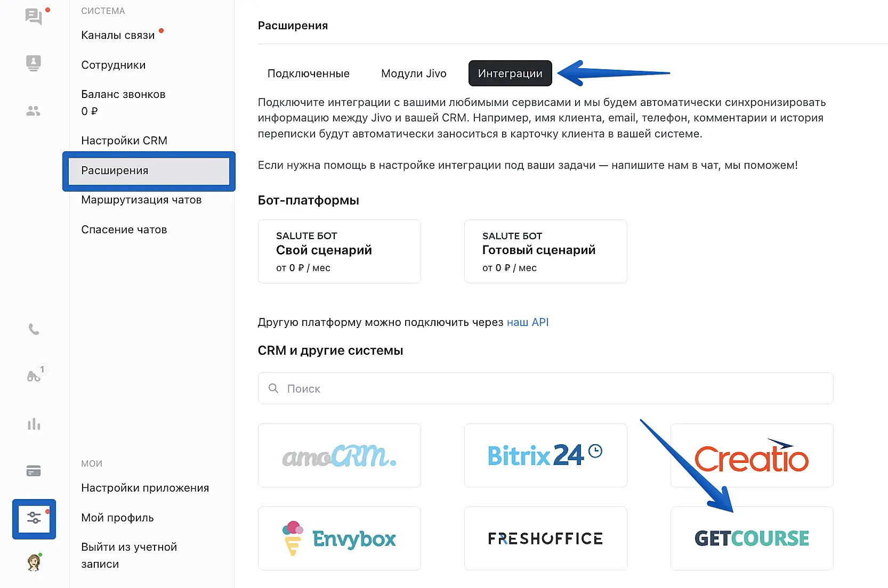
Task: Open Маршрутизация чатов menu item
Action: (141, 200)
